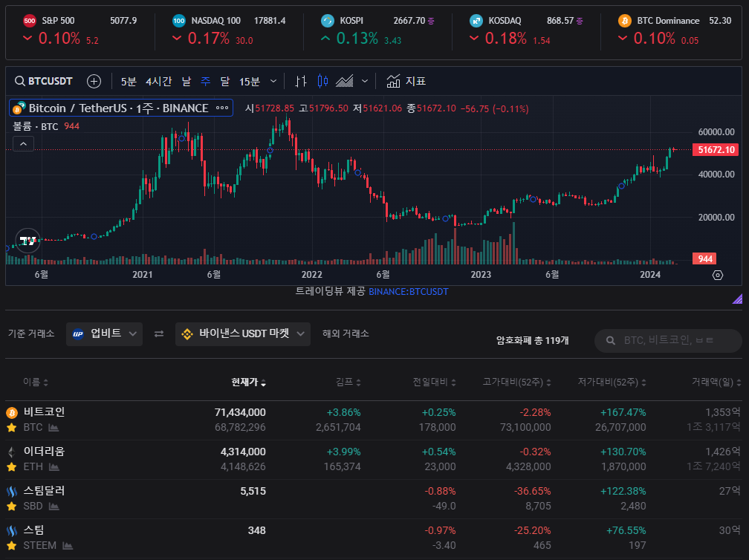
Task: Click the BTCUSDT symbol search
Action: click(43, 81)
